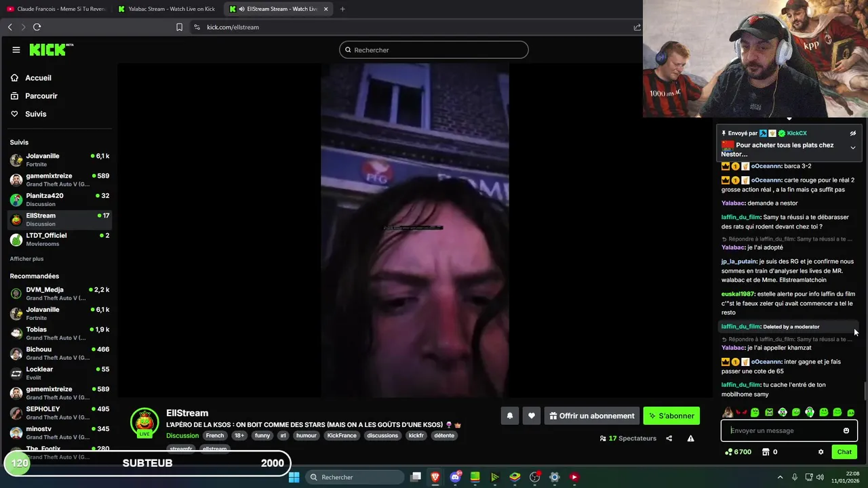The height and width of the screenshot is (488, 868).
Task: Select EllStream in followed list
Action: click(x=60, y=219)
